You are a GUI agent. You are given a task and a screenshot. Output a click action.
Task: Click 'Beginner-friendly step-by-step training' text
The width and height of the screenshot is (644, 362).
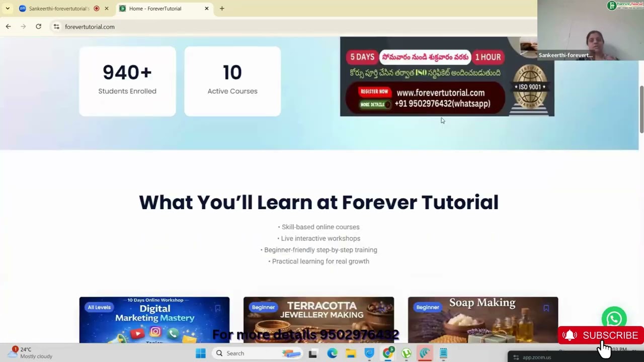320,250
